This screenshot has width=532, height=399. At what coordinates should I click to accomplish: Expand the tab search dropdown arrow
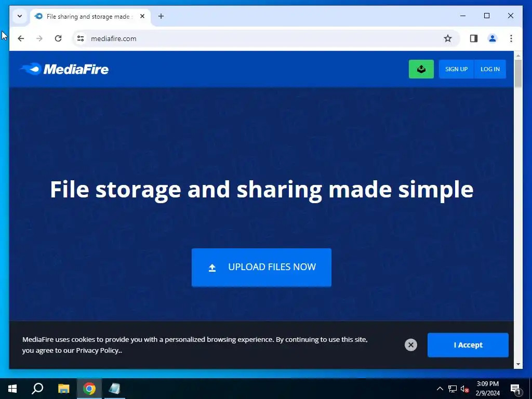(x=20, y=16)
